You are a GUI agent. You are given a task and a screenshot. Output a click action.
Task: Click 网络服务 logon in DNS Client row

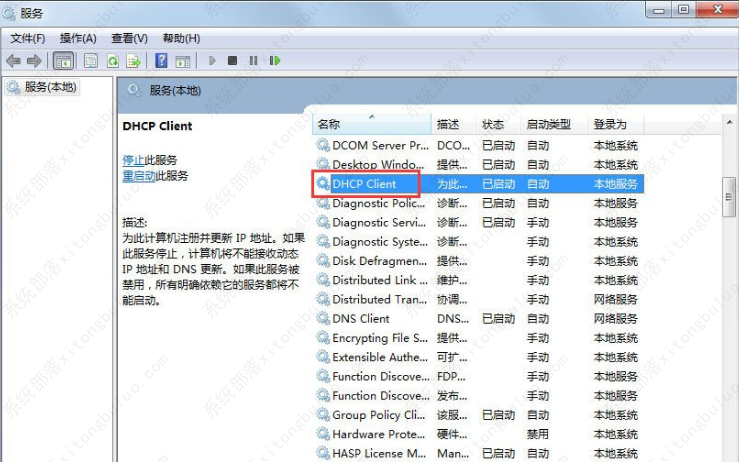[616, 318]
